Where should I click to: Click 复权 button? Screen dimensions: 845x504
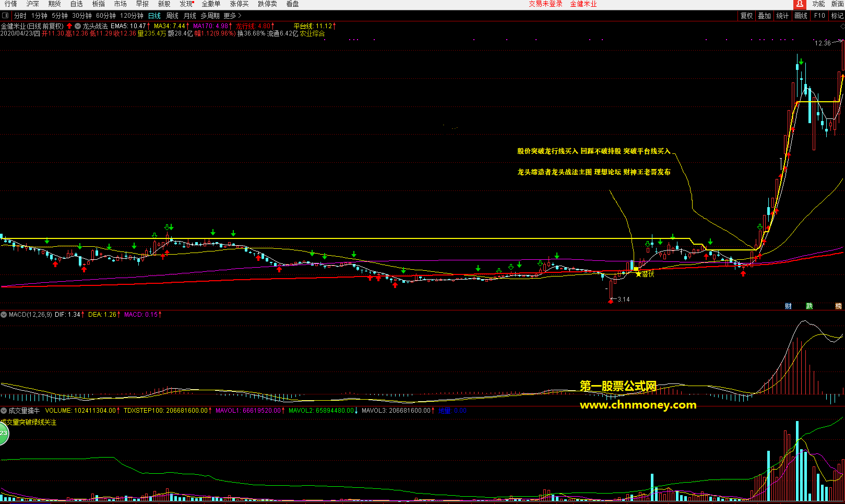tap(747, 16)
